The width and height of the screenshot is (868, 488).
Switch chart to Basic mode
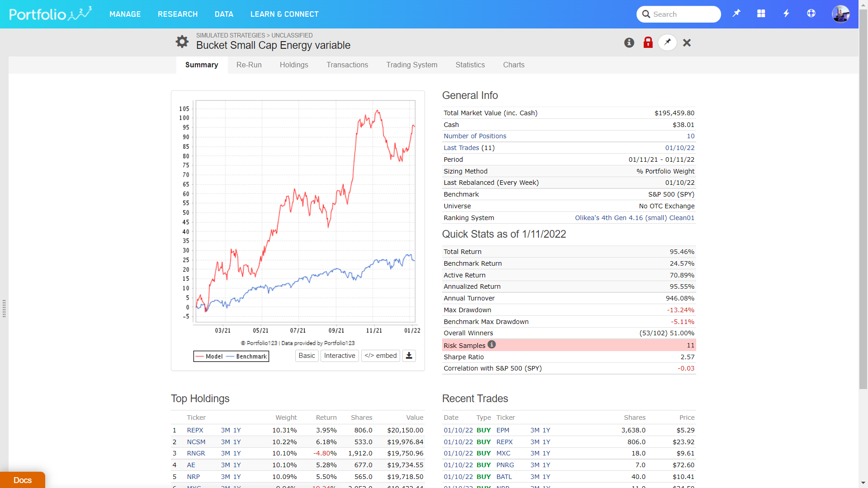pyautogui.click(x=307, y=356)
